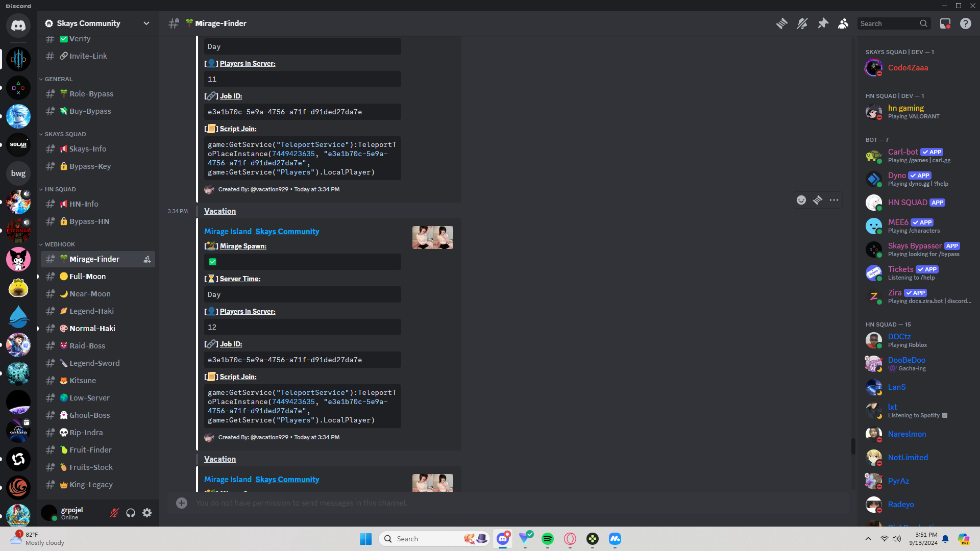Click the Search field in Discord header
Image resolution: width=980 pixels, height=551 pixels.
click(x=893, y=23)
